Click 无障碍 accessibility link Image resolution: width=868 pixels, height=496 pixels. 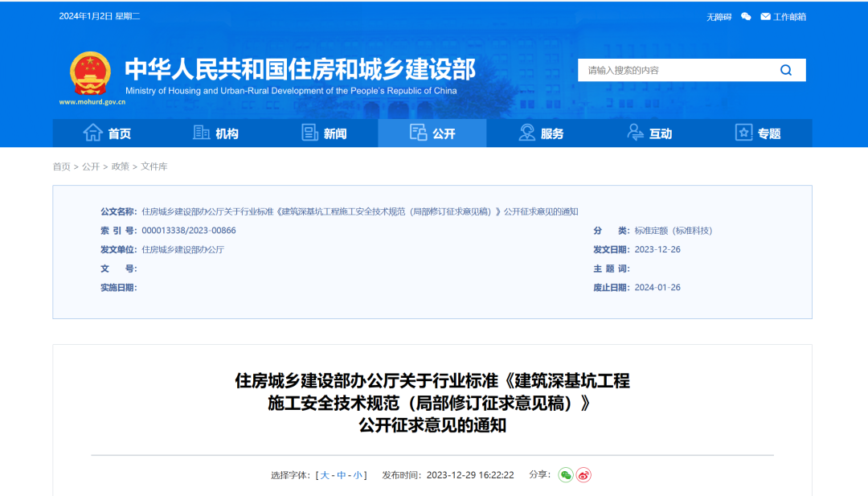[719, 17]
